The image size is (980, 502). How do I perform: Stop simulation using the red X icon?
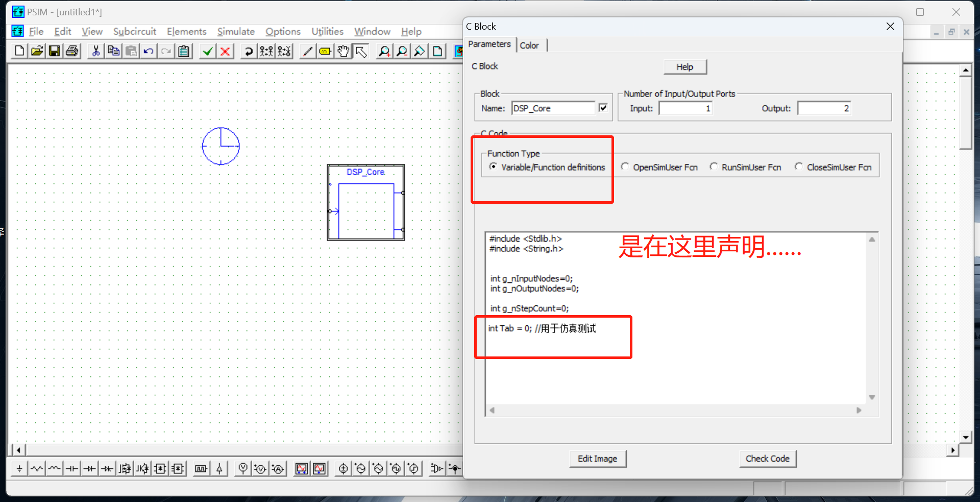point(225,51)
